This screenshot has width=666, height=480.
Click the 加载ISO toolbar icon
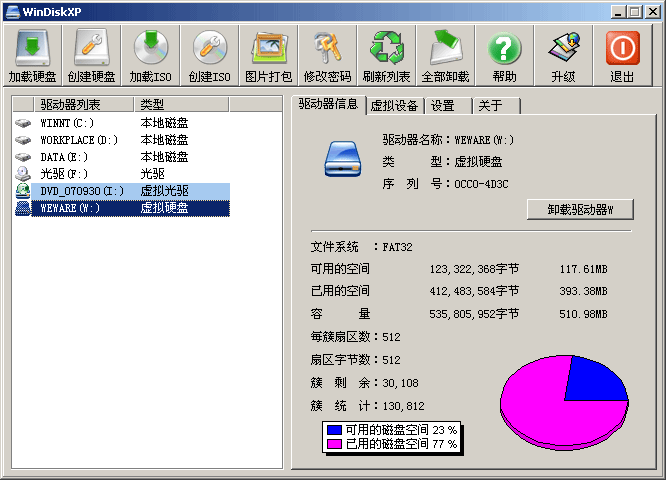point(151,57)
